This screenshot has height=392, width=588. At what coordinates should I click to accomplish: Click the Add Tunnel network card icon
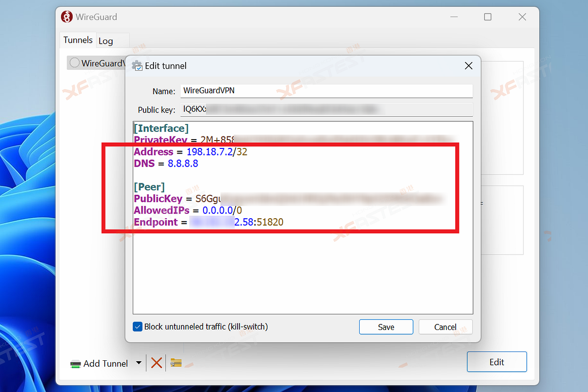click(x=75, y=364)
